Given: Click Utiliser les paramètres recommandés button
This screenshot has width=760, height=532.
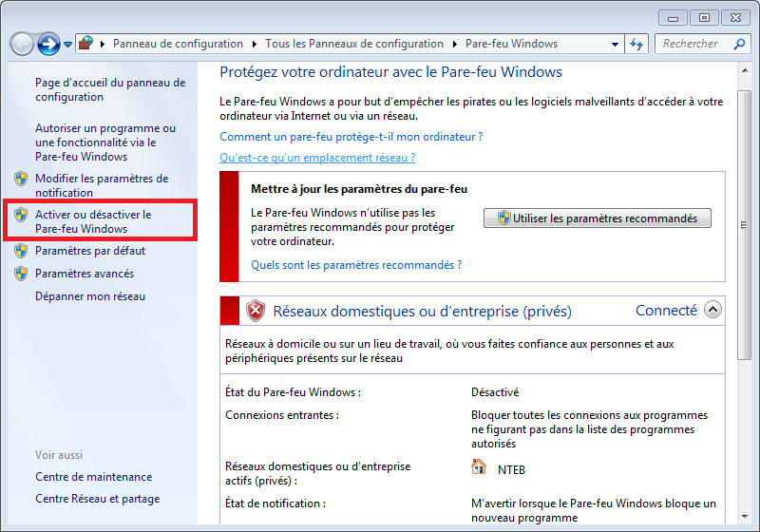Looking at the screenshot, I should click(598, 218).
